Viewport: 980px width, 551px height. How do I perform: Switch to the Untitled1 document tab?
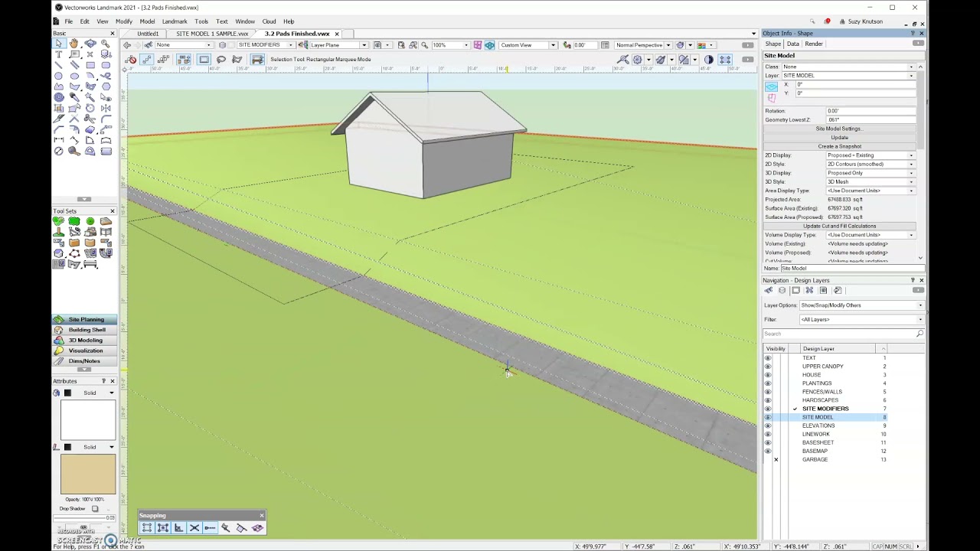click(148, 34)
